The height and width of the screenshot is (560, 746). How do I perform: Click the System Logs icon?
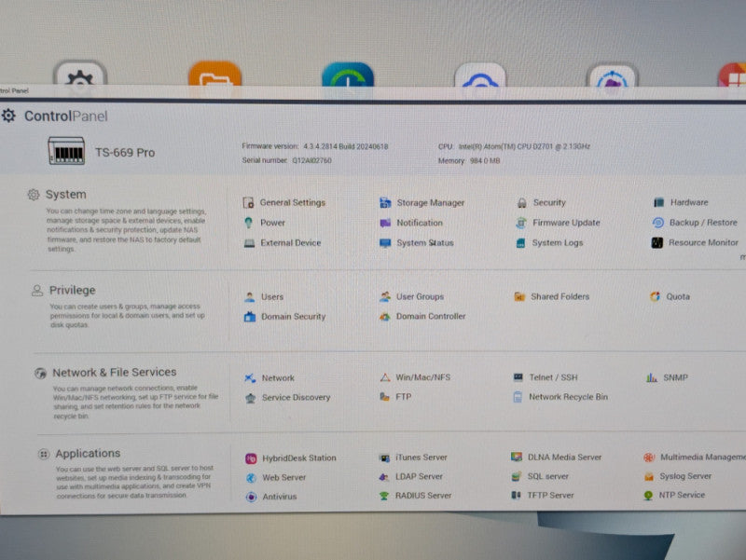(x=520, y=243)
